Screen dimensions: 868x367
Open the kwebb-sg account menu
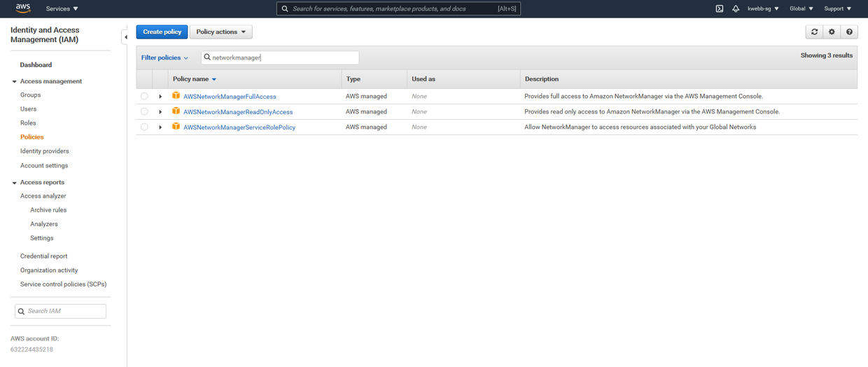763,8
